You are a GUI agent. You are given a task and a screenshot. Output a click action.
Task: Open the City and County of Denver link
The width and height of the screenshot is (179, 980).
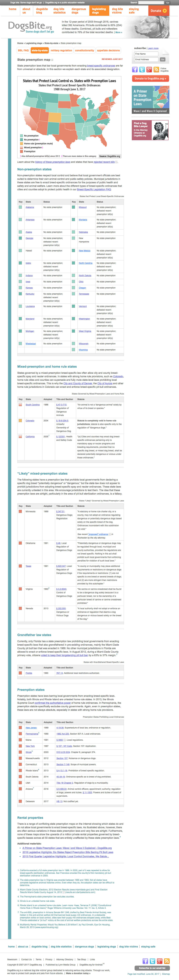(78, 384)
